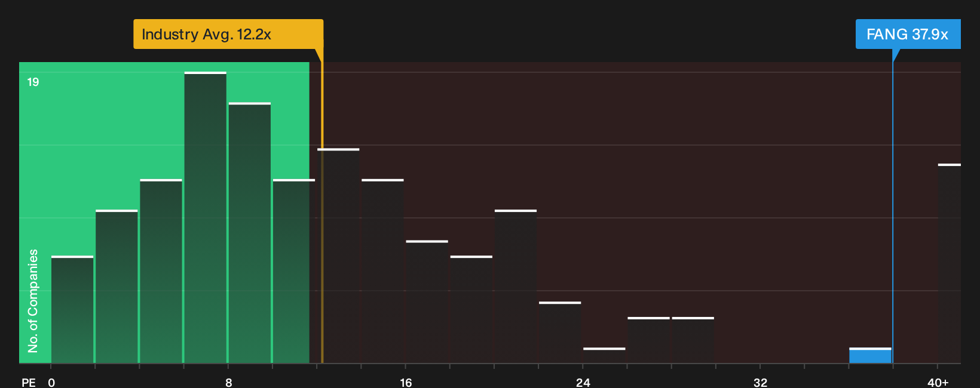
Task: Click the 16 tick label on PE axis
Action: (x=406, y=382)
